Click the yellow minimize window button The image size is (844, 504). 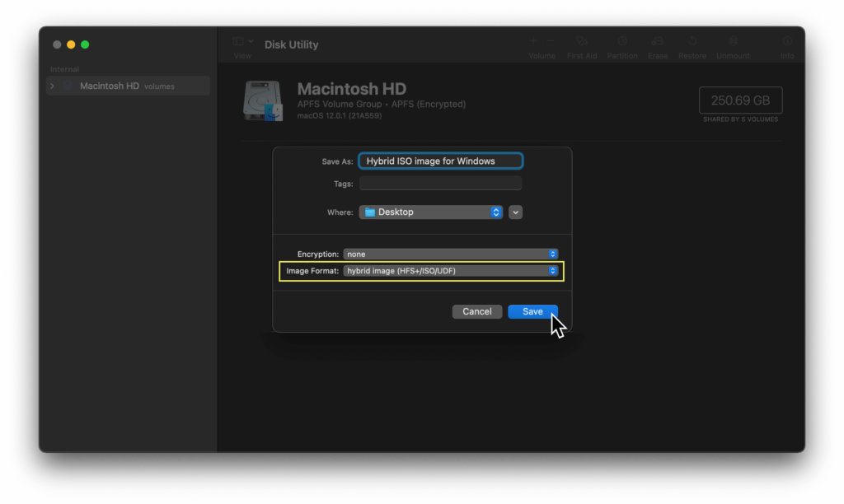point(71,44)
